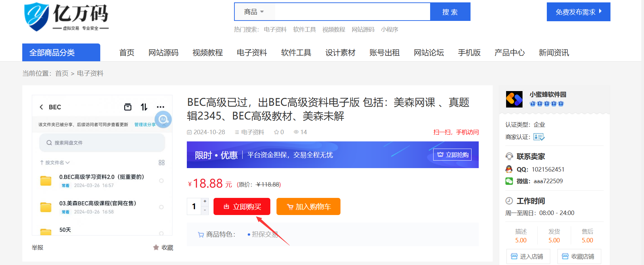Click the shop crown rating icons

pyautogui.click(x=547, y=104)
